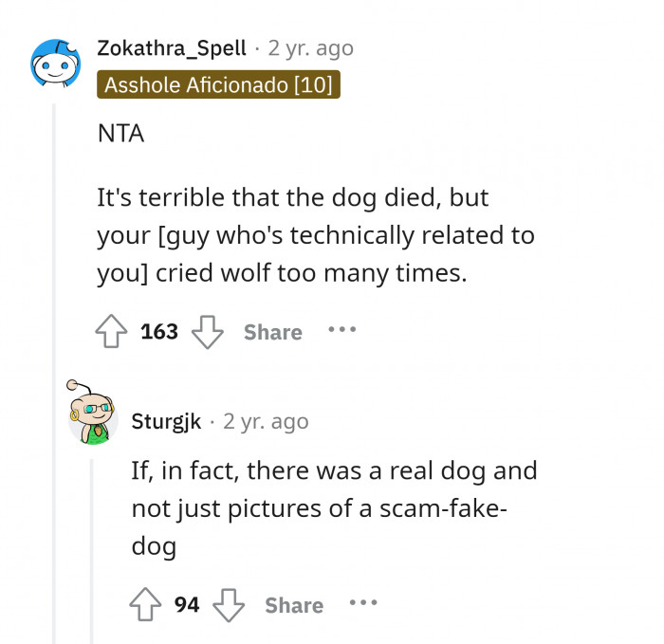Downvote Sturgjk's reply

tap(229, 605)
